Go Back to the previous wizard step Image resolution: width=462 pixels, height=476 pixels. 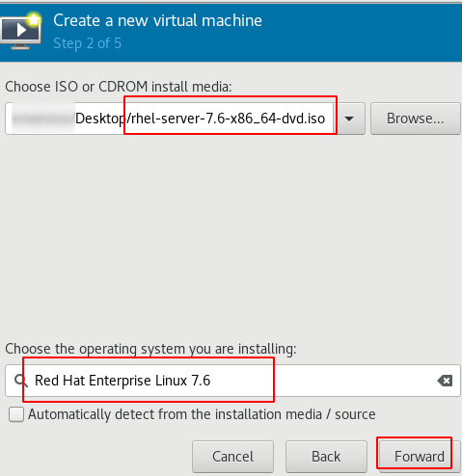click(326, 457)
